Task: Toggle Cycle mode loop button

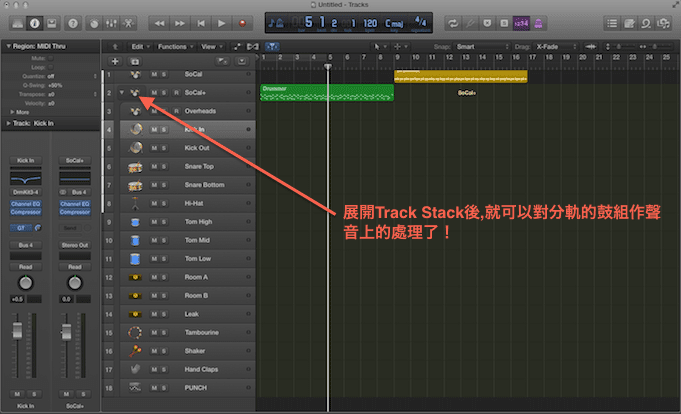Action: click(453, 23)
